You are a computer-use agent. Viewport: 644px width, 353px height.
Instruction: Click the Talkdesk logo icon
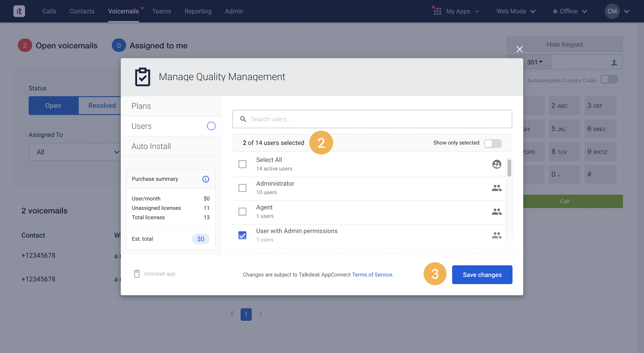(19, 11)
